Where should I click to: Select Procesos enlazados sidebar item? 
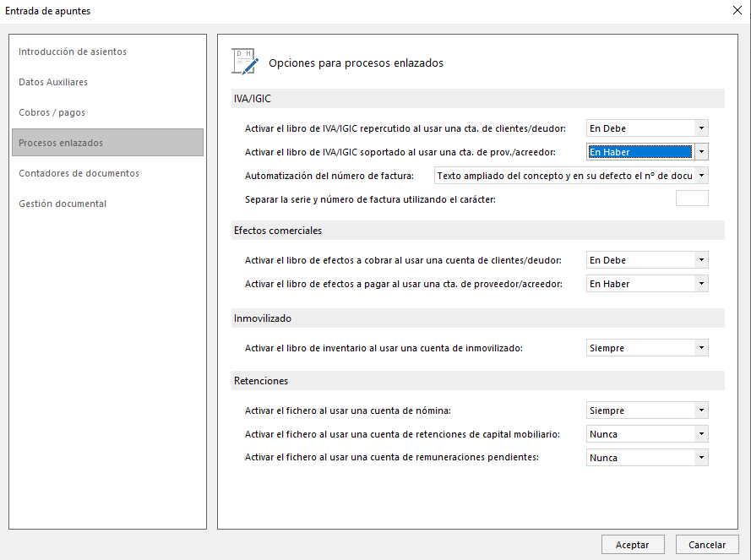(108, 142)
